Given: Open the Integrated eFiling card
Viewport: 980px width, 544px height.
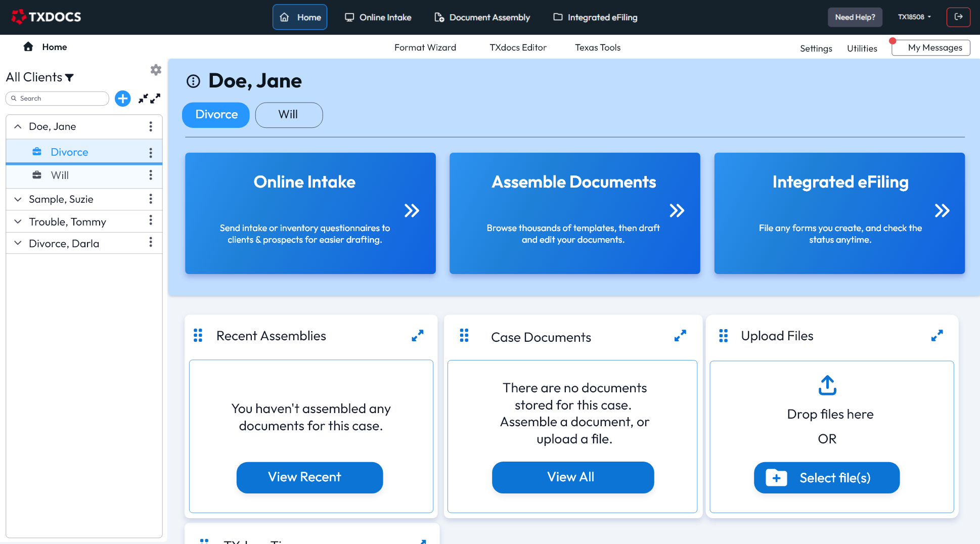Looking at the screenshot, I should 839,213.
